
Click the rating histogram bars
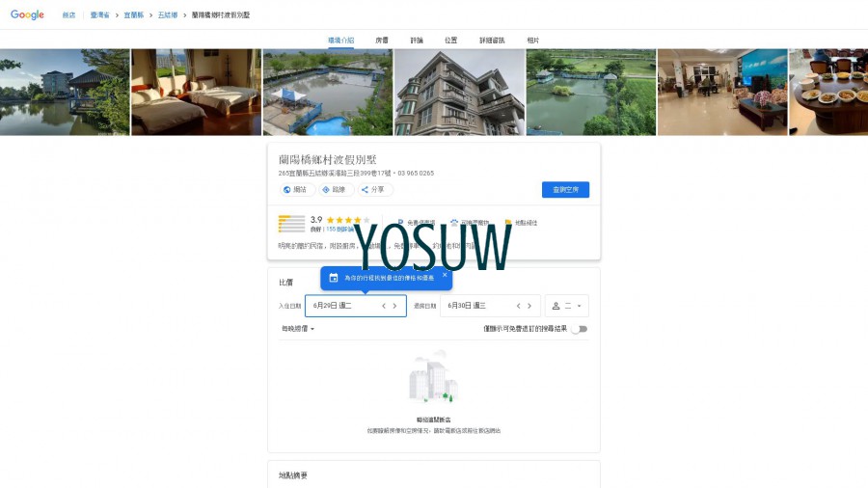click(291, 224)
